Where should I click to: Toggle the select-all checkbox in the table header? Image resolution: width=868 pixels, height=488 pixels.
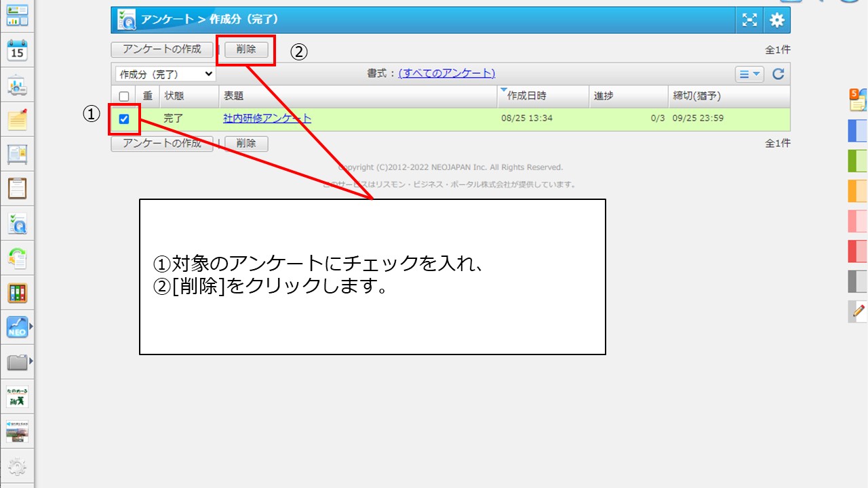124,96
